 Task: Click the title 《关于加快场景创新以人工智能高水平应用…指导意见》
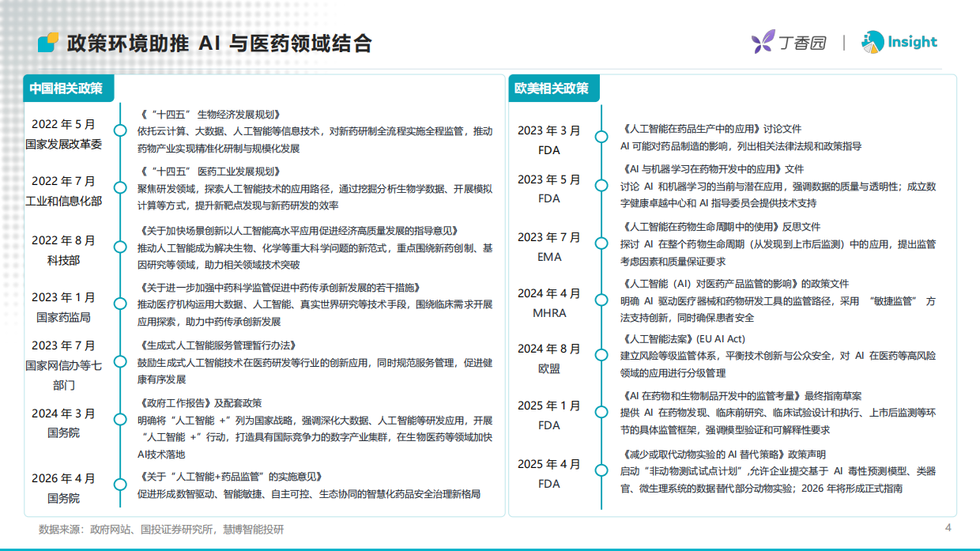tap(299, 230)
